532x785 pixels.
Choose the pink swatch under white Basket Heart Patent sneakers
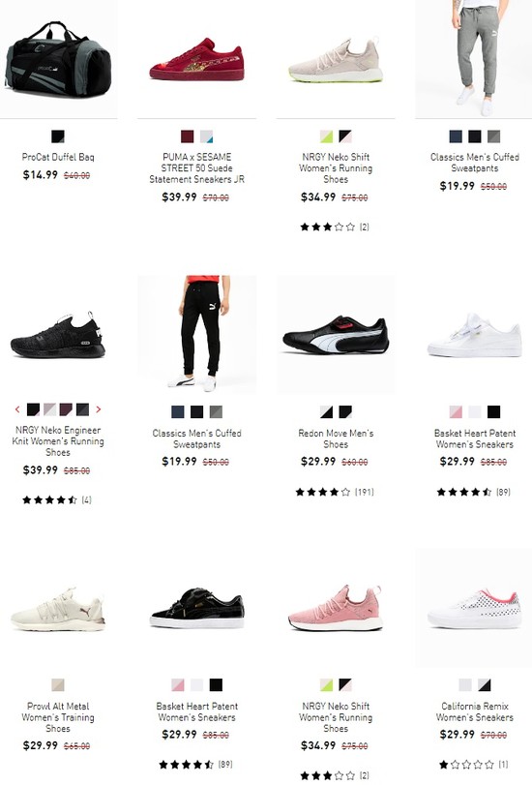tap(456, 412)
